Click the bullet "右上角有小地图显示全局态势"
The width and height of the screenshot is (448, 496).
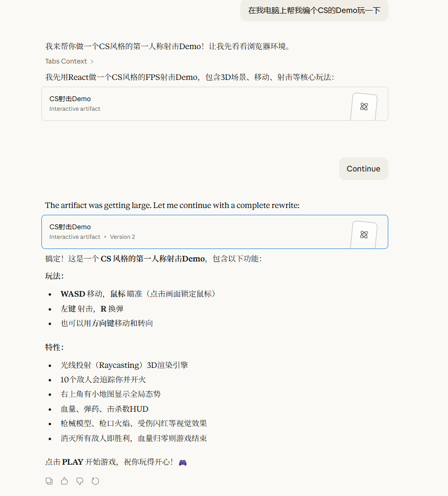point(110,394)
